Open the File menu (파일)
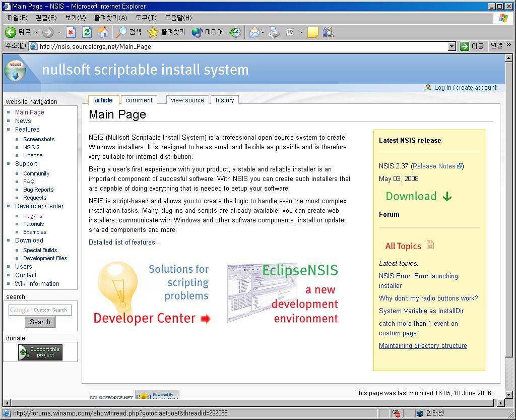516x420 pixels. point(18,18)
